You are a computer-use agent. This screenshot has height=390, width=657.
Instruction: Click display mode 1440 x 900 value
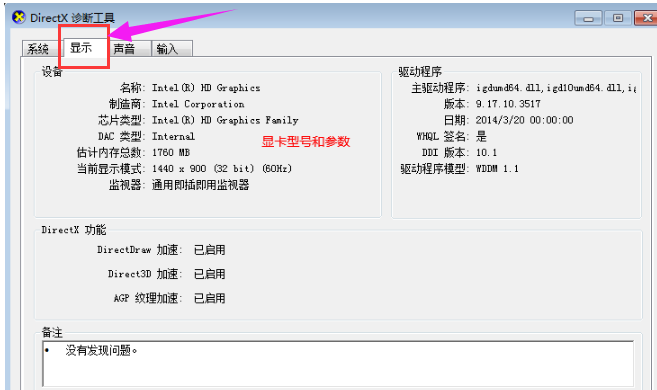pos(222,169)
